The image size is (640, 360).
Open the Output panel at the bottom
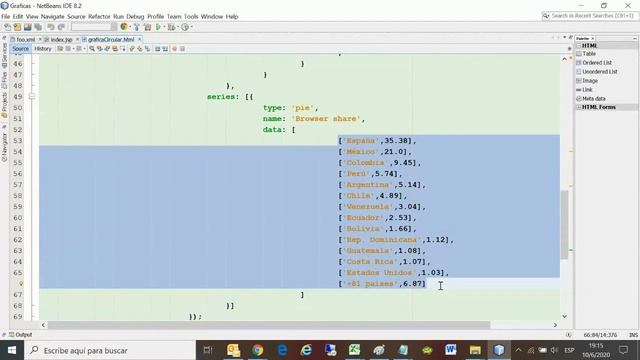[20, 335]
